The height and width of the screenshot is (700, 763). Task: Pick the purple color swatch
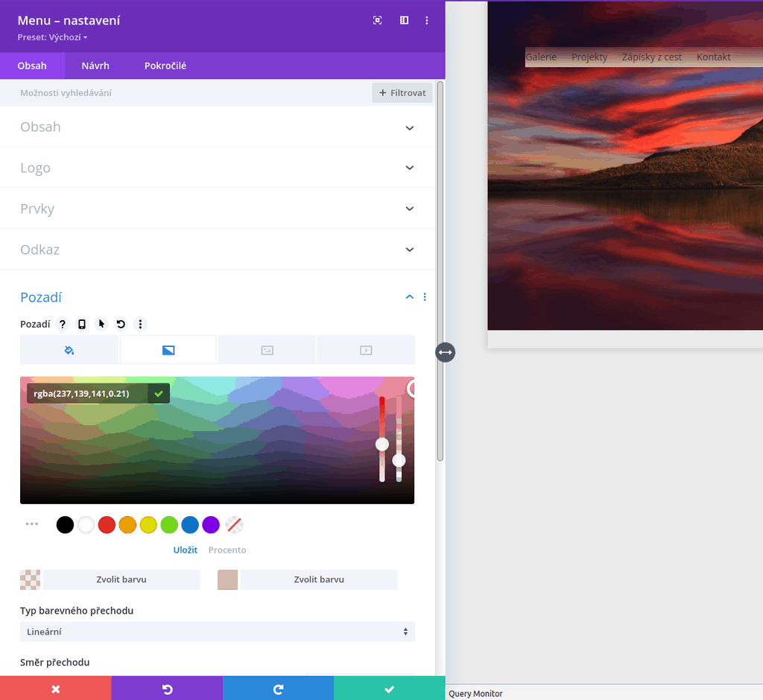pyautogui.click(x=211, y=525)
